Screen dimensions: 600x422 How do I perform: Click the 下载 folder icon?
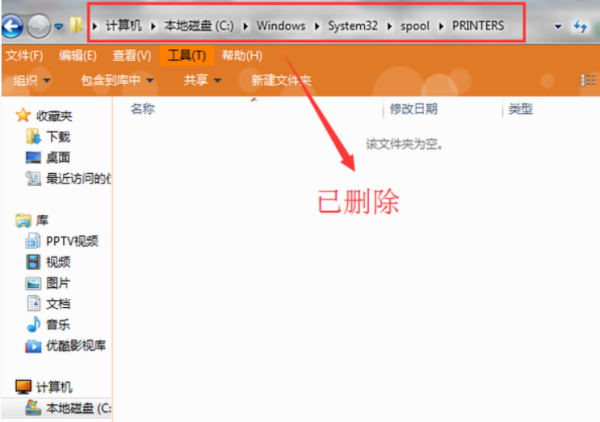coord(33,137)
